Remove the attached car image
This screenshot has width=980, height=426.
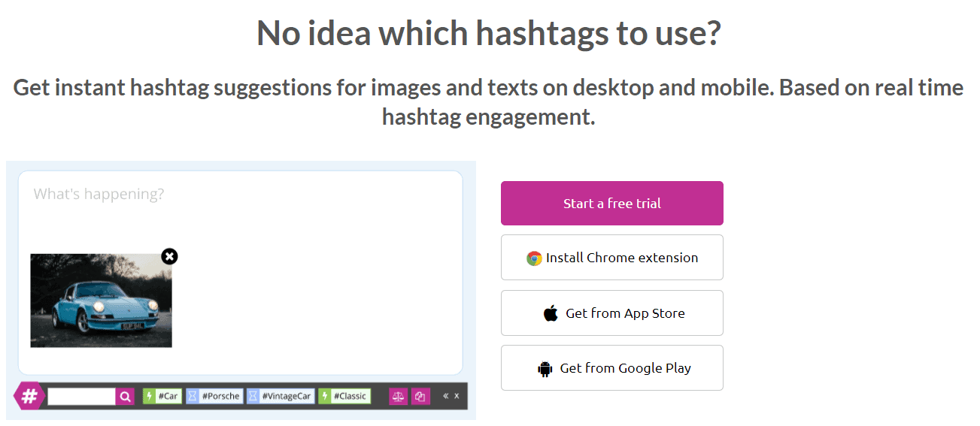(170, 256)
